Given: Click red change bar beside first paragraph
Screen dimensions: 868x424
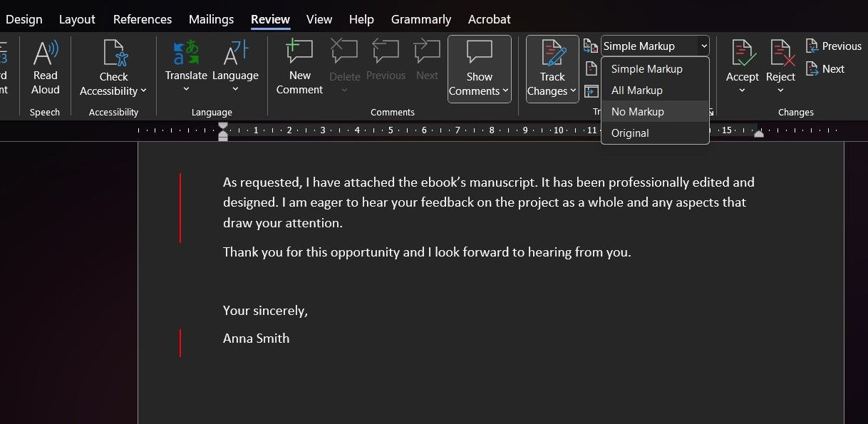Looking at the screenshot, I should point(180,207).
